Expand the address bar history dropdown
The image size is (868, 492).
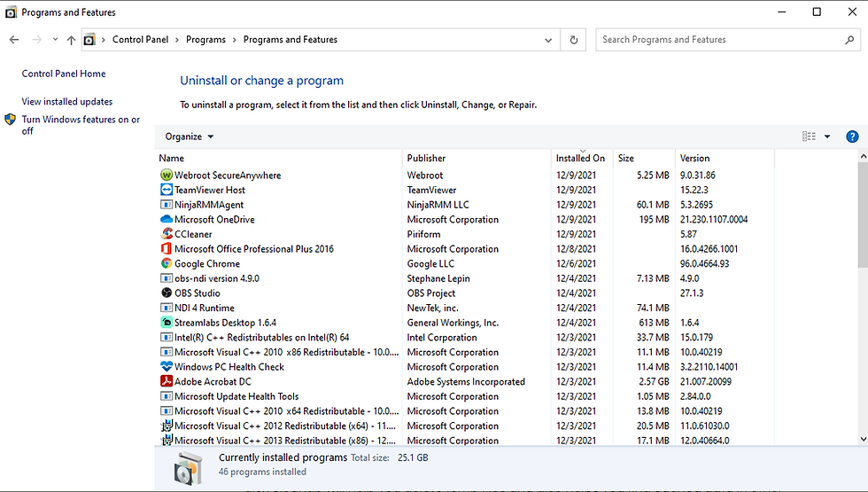(548, 40)
